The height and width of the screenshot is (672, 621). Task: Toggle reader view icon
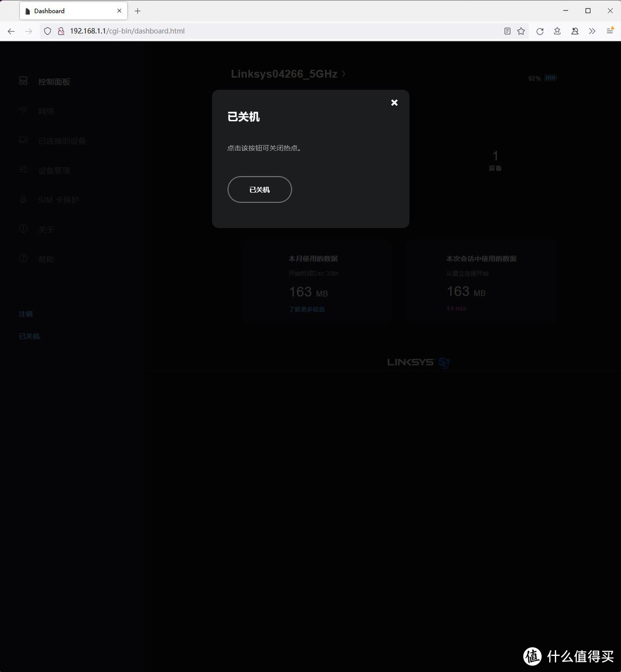(x=507, y=31)
